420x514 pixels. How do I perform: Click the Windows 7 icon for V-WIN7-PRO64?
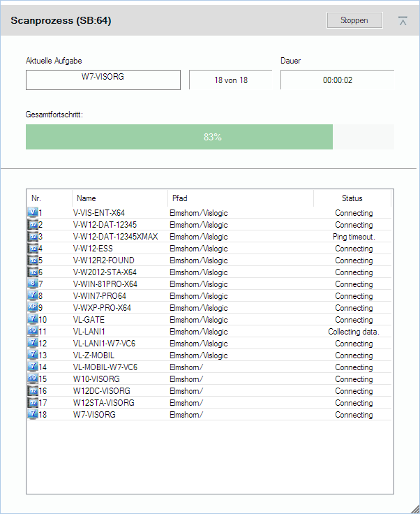33,295
